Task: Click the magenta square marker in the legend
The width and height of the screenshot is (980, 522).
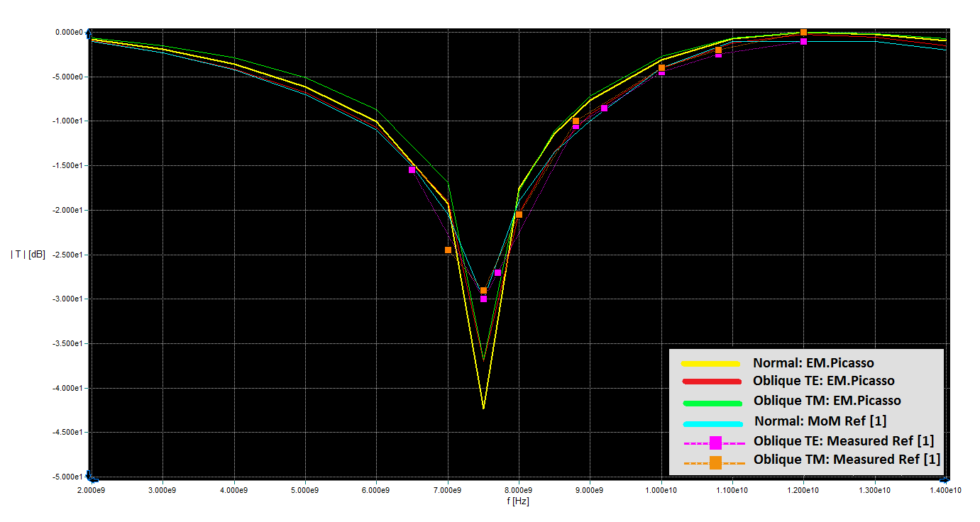Action: (715, 443)
